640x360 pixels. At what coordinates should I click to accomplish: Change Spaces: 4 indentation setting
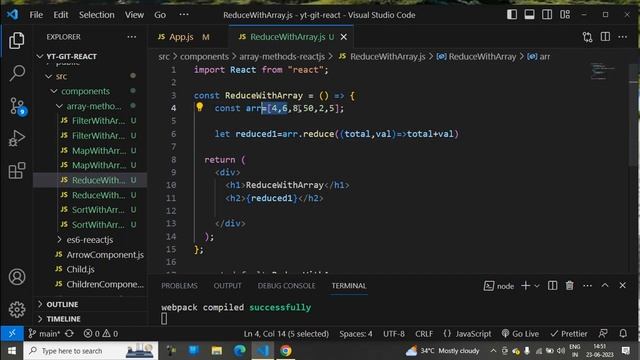(x=356, y=333)
